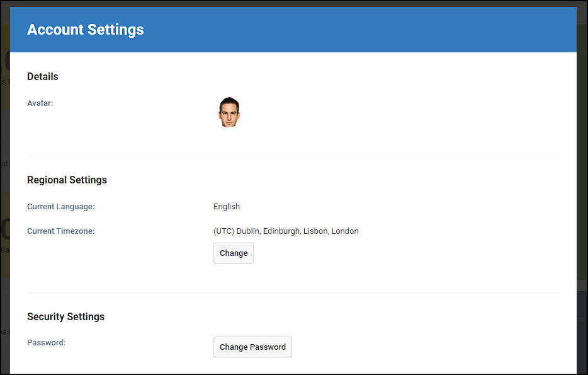588x375 pixels.
Task: Click the Security Settings heading
Action: (x=66, y=317)
